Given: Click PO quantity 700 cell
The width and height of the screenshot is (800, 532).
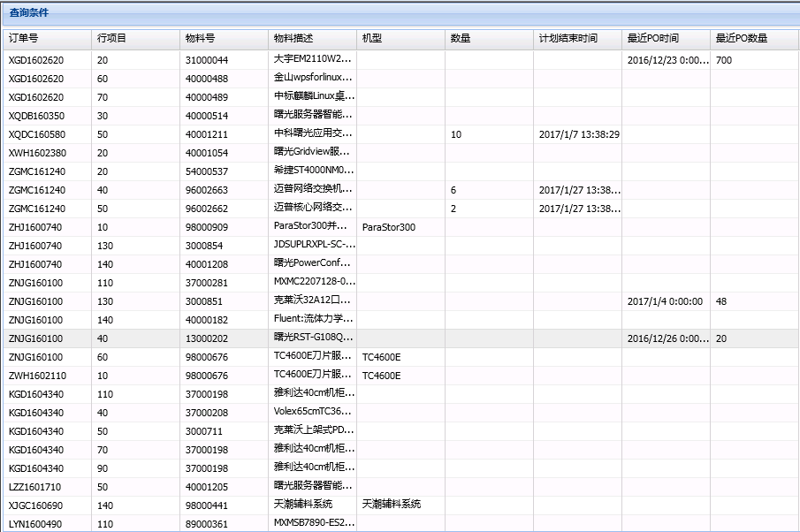Looking at the screenshot, I should [754, 60].
